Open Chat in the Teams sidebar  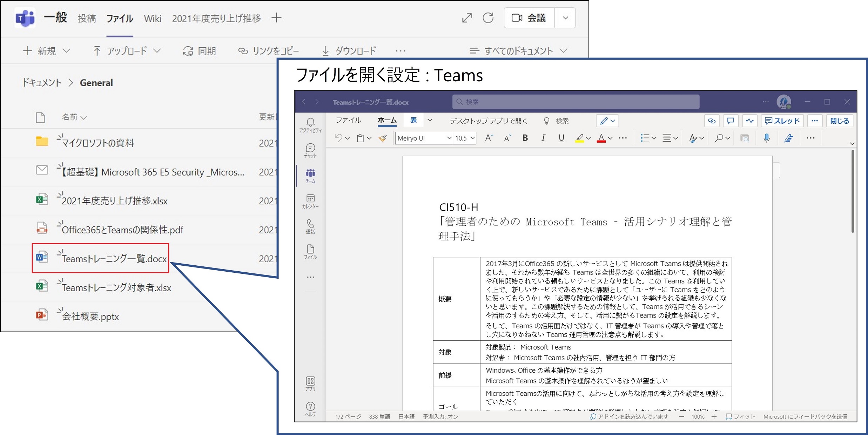click(310, 150)
